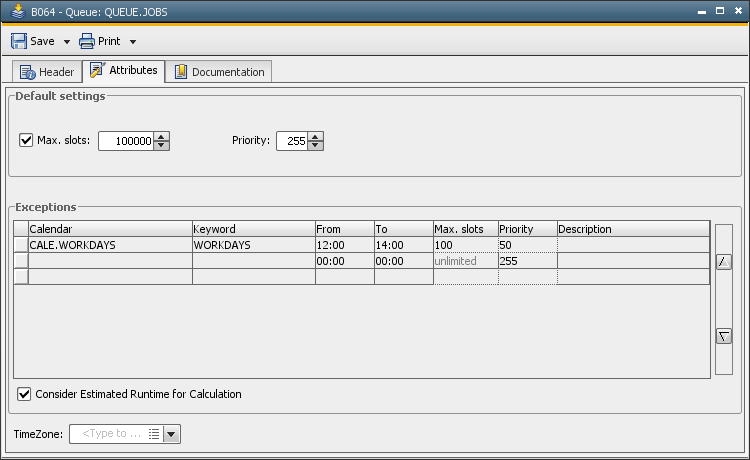Toggle Consider Estimated Runtime for Calculation
This screenshot has height=460, width=750.
click(24, 394)
